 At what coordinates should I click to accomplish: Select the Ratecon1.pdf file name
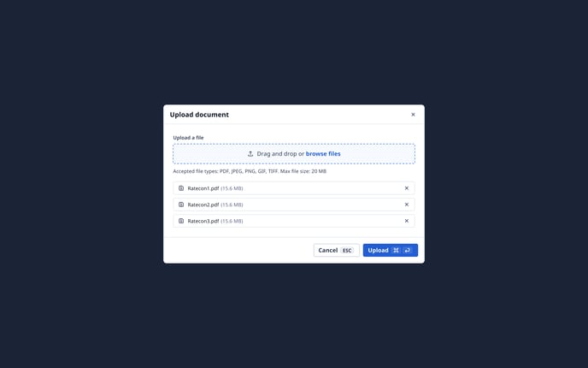click(203, 188)
